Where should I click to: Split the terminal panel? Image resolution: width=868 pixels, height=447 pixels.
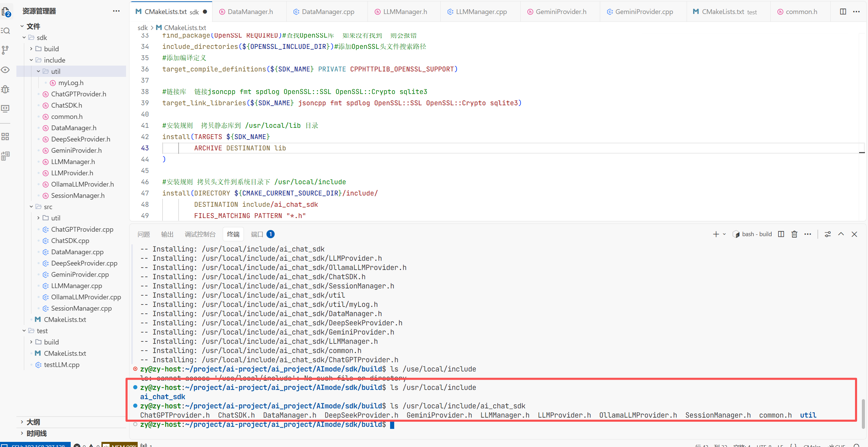(781, 234)
